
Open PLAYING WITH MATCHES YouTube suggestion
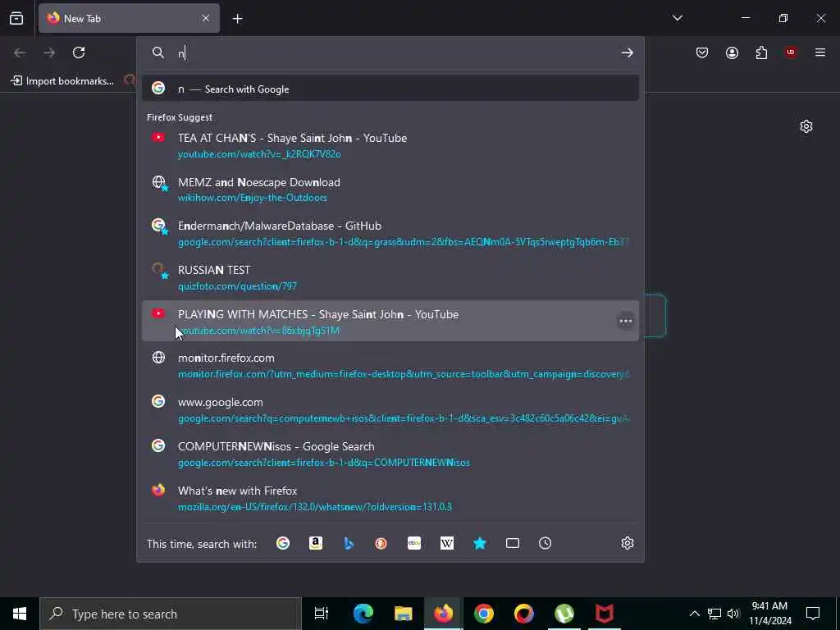[x=390, y=321]
